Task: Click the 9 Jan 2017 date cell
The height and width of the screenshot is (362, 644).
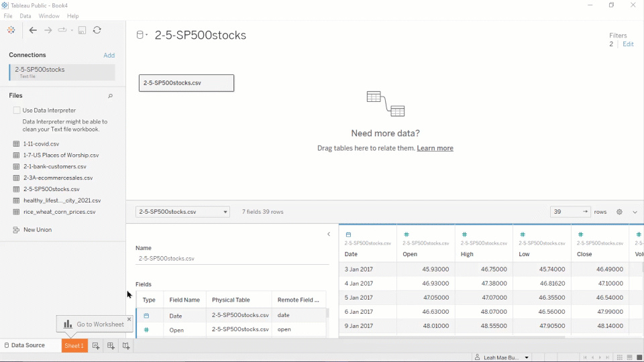Action: click(368, 326)
